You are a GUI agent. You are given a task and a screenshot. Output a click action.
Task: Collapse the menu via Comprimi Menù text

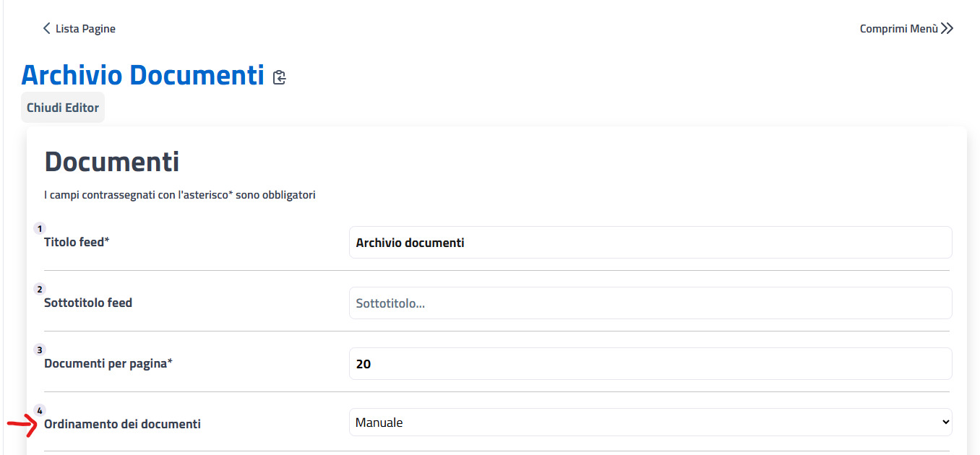tap(898, 29)
